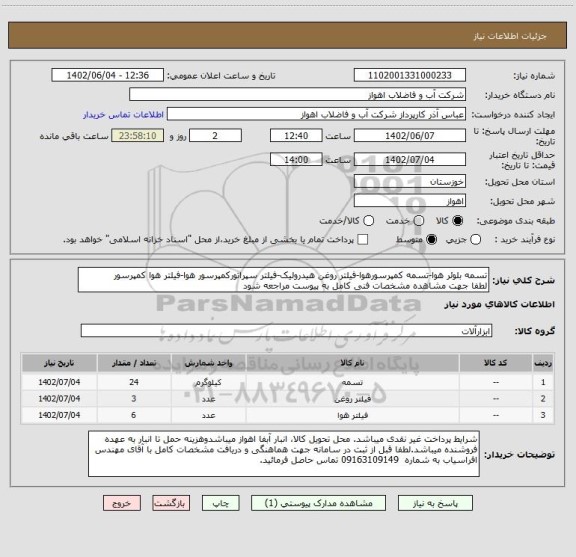Viewport: 576px width, 557px height.
Task: Click quantity 3 in the فیلتر روغن row
Action: 134,399
